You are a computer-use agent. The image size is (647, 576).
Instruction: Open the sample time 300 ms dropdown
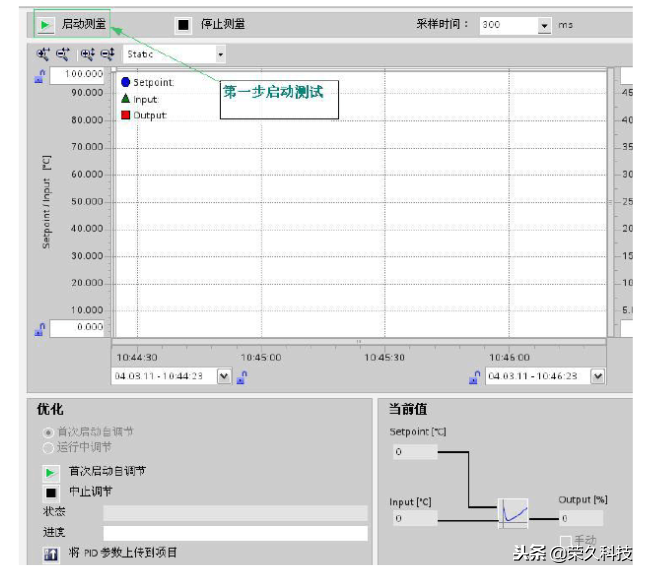pyautogui.click(x=544, y=26)
